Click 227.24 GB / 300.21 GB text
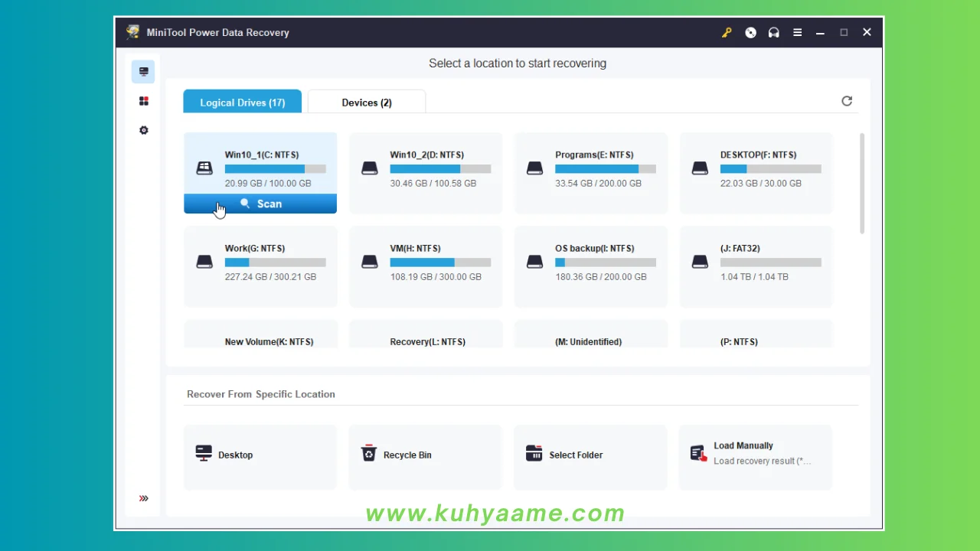Image resolution: width=980 pixels, height=551 pixels. [270, 277]
